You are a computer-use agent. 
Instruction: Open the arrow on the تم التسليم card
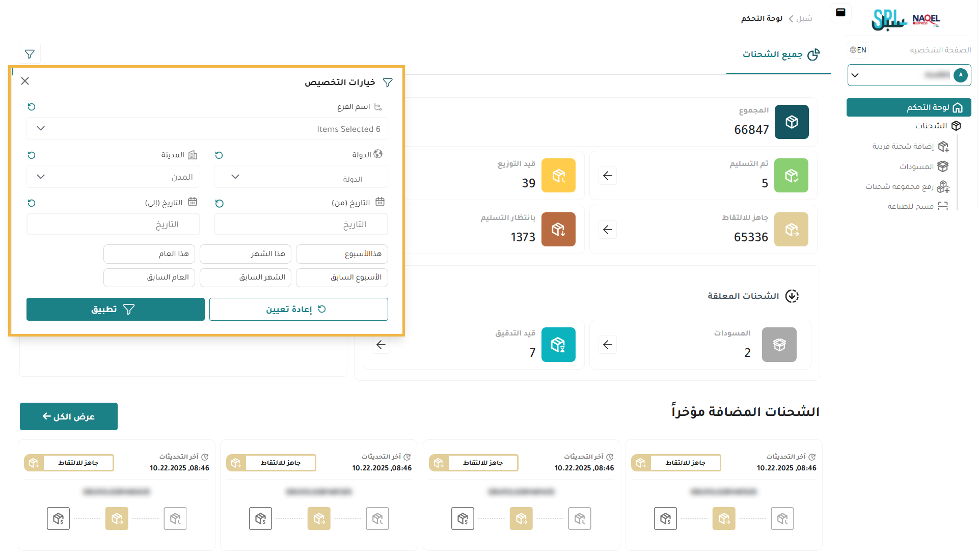pyautogui.click(x=608, y=176)
